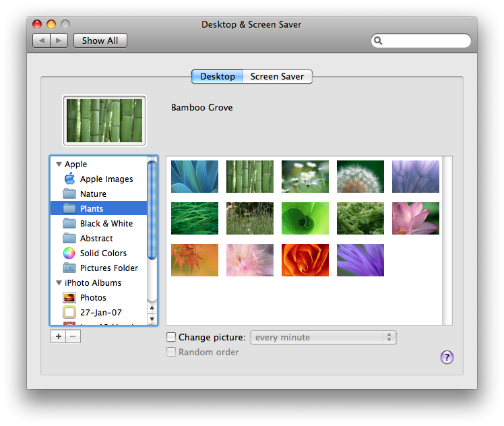Select the Nature folder in sidebar
This screenshot has height=426, width=504.
(x=93, y=193)
